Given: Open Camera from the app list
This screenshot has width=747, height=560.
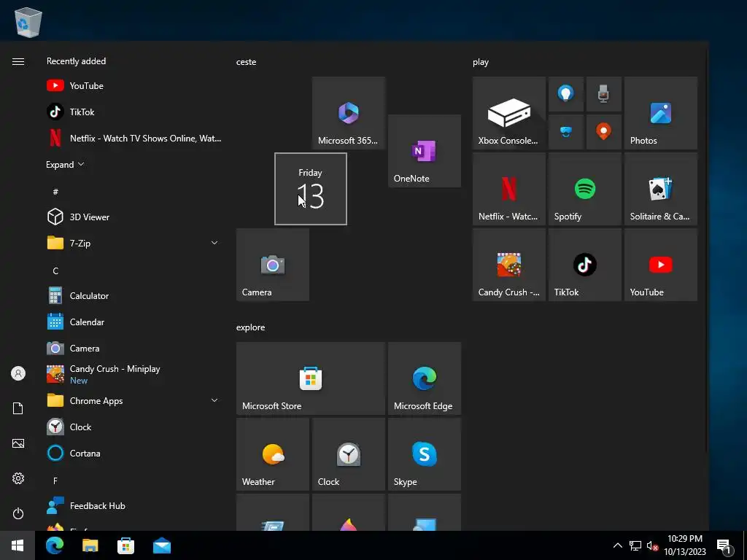Looking at the screenshot, I should 133,348.
